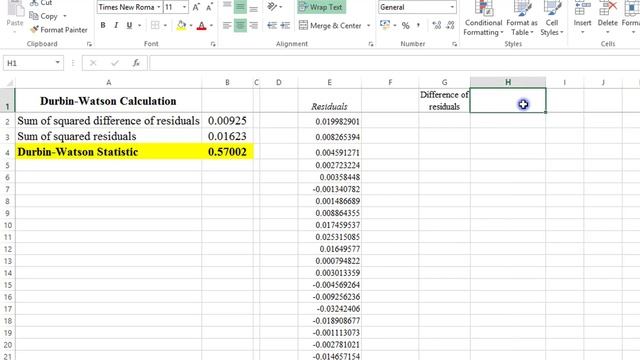Align text to right
640x360 pixels.
pyautogui.click(x=253, y=25)
